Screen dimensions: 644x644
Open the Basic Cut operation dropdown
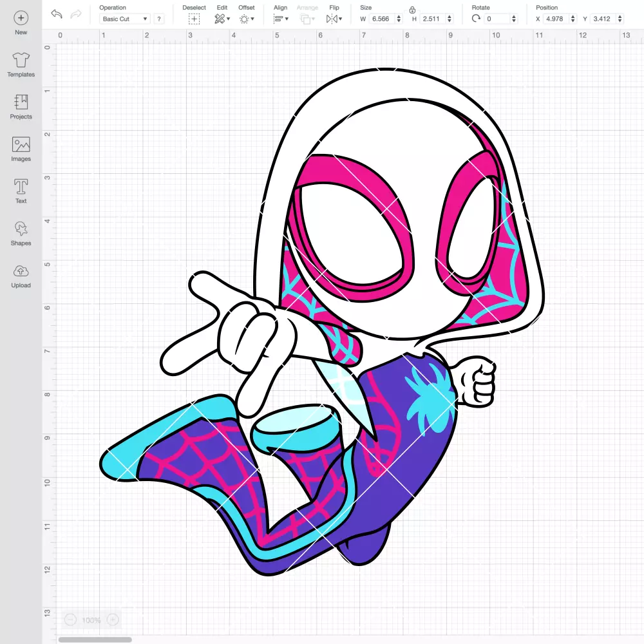125,19
